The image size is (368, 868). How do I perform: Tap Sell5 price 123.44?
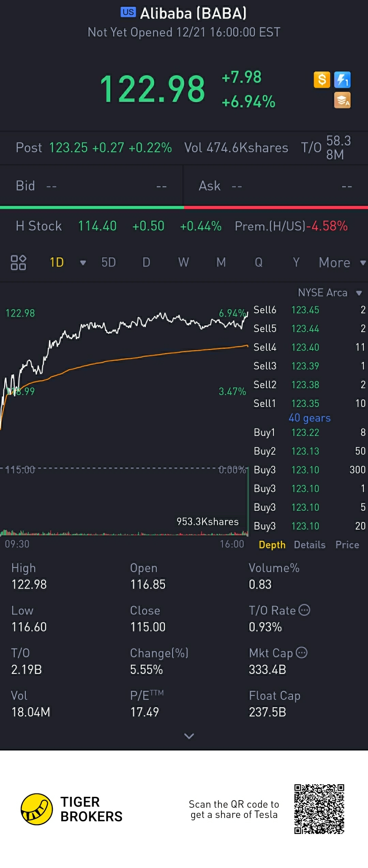click(x=305, y=329)
